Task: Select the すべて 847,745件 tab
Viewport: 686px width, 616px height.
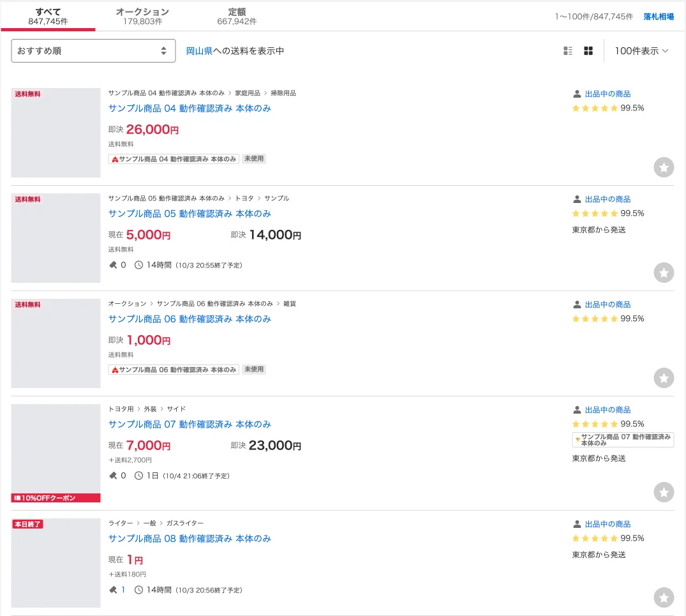Action: 48,16
